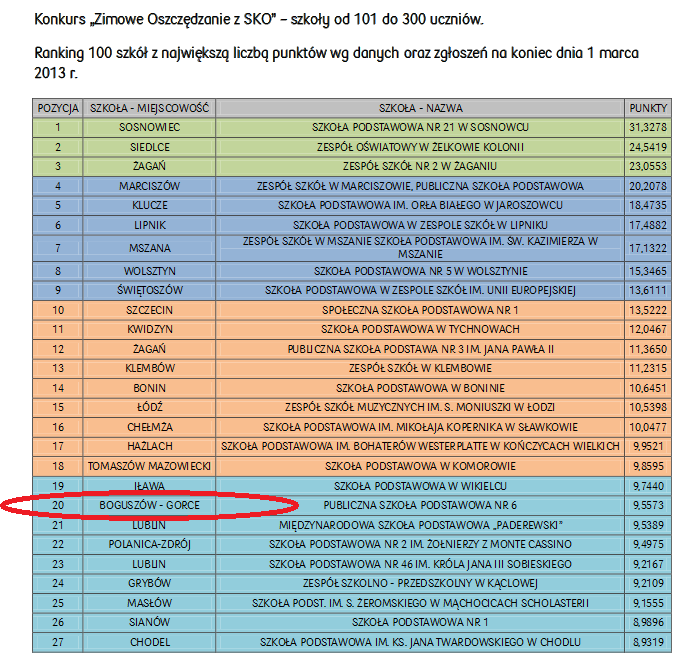
Task: Click ZESPÓŁ OŚWIATOWY W ŻELKOWIE KOLONII
Action: (420, 147)
